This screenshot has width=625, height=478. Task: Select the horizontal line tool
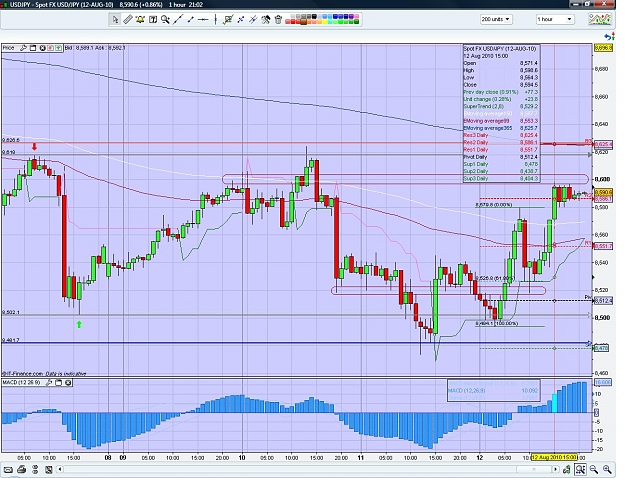pyautogui.click(x=203, y=19)
